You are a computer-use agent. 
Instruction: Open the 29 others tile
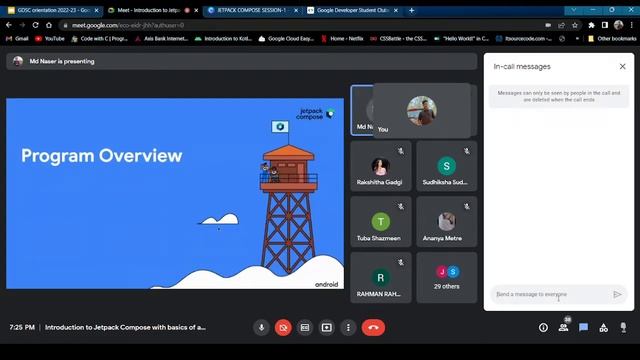coord(447,278)
